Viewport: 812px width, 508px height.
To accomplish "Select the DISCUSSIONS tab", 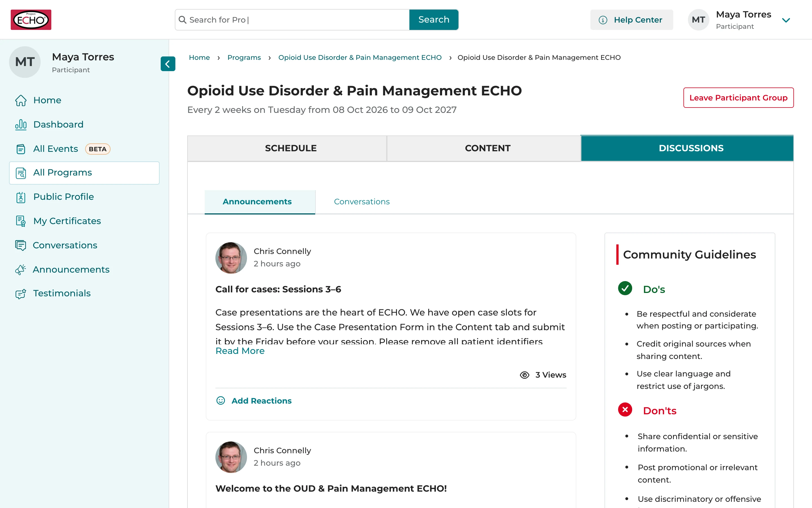I will tap(687, 148).
